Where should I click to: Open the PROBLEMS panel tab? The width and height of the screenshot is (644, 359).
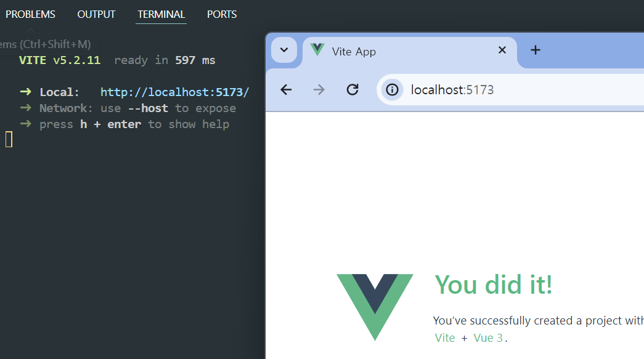point(30,14)
